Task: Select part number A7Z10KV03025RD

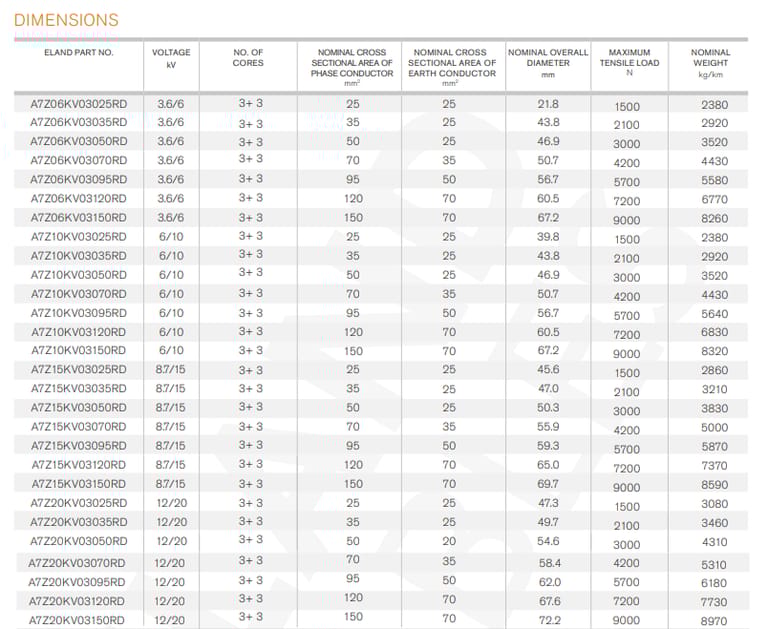Action: click(x=79, y=237)
